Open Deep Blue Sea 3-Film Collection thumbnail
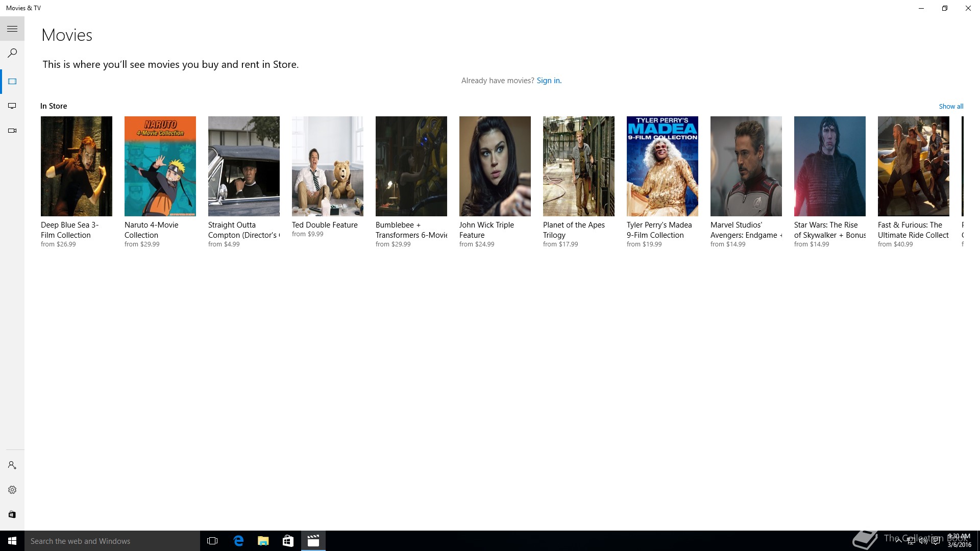 [x=77, y=166]
